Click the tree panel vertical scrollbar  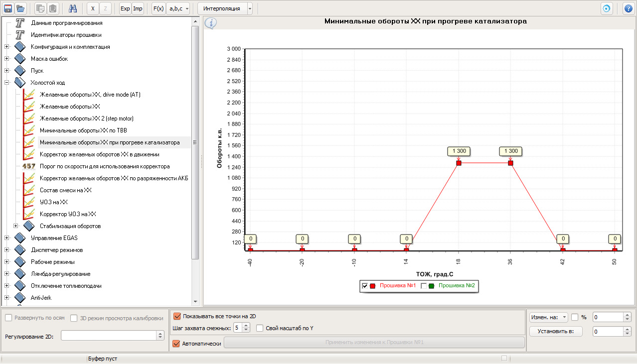click(195, 142)
